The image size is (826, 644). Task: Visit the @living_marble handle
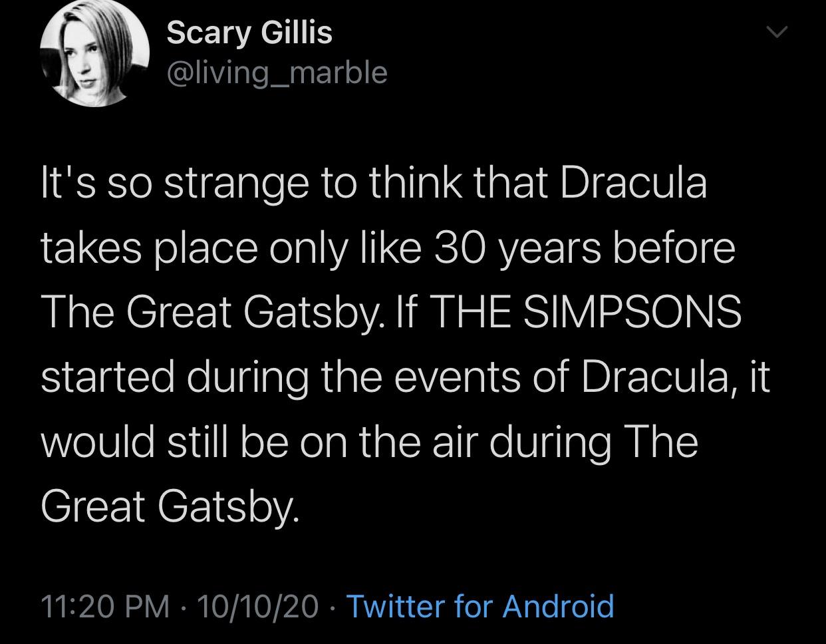click(277, 73)
